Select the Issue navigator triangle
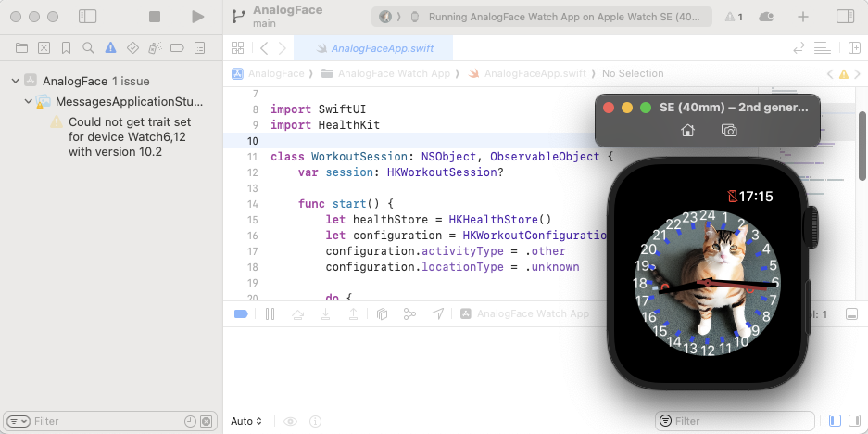The image size is (868, 434). coord(111,48)
